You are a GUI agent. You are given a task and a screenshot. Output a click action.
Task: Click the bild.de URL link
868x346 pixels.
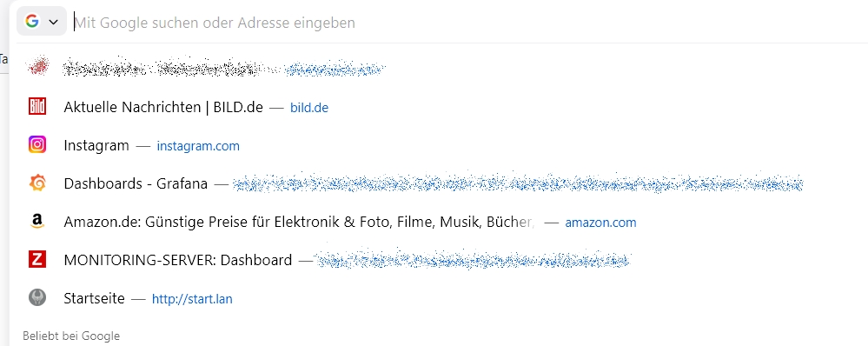pyautogui.click(x=309, y=108)
